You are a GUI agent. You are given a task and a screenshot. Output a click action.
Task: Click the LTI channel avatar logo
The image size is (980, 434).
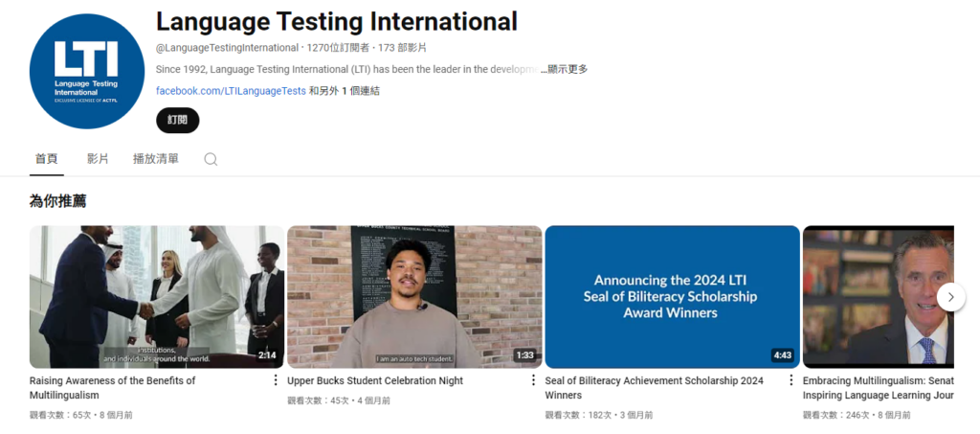[x=87, y=71]
